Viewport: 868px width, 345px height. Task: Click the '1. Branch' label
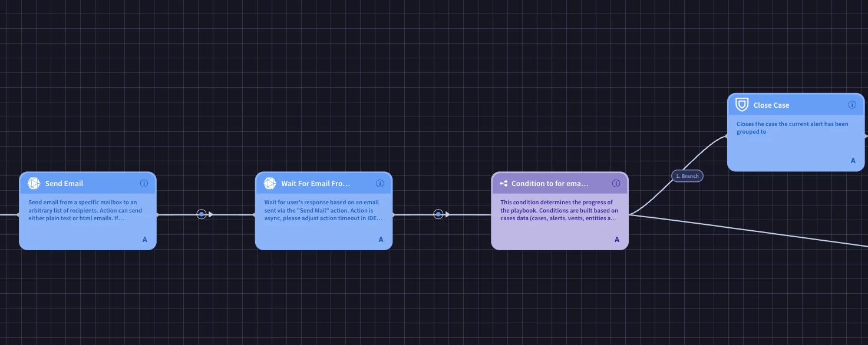click(x=687, y=176)
